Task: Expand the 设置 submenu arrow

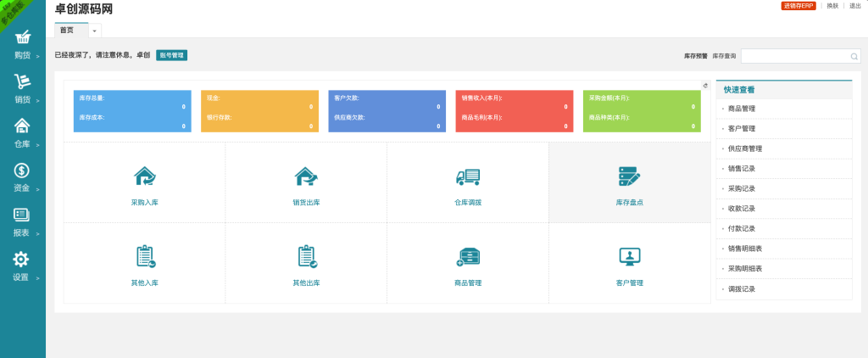Action: pyautogui.click(x=37, y=278)
